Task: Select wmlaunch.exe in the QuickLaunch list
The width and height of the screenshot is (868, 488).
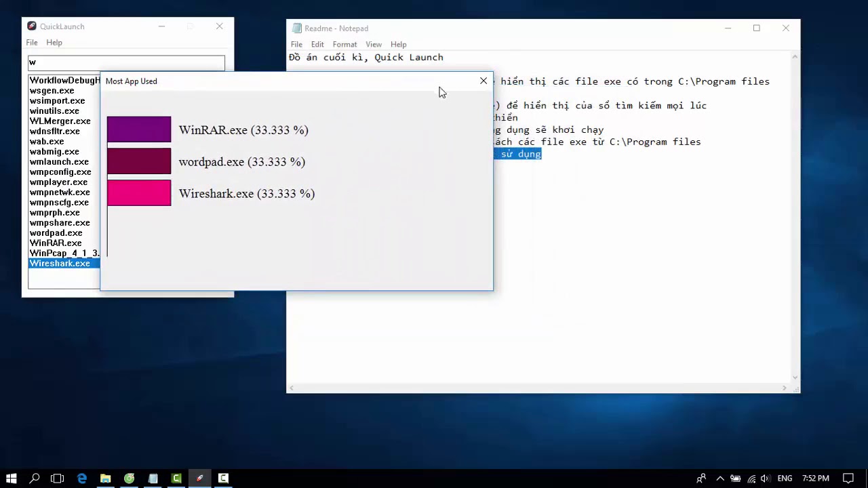Action: pyautogui.click(x=64, y=162)
